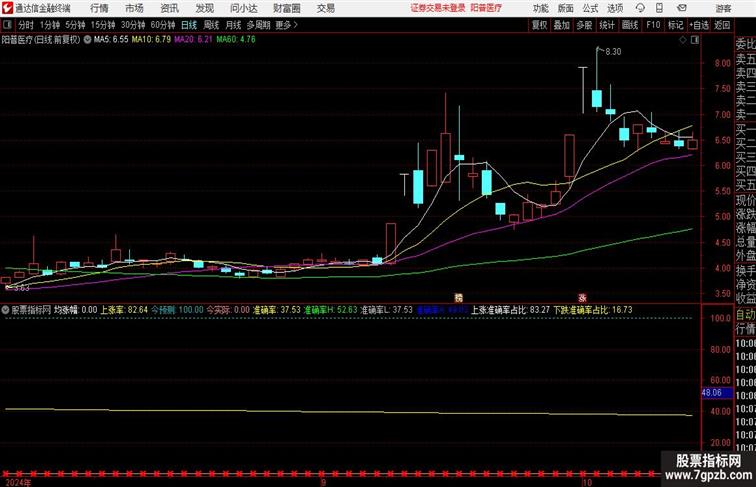Open the 市场 menu
Screen dimensions: 756x487
pyautogui.click(x=134, y=8)
